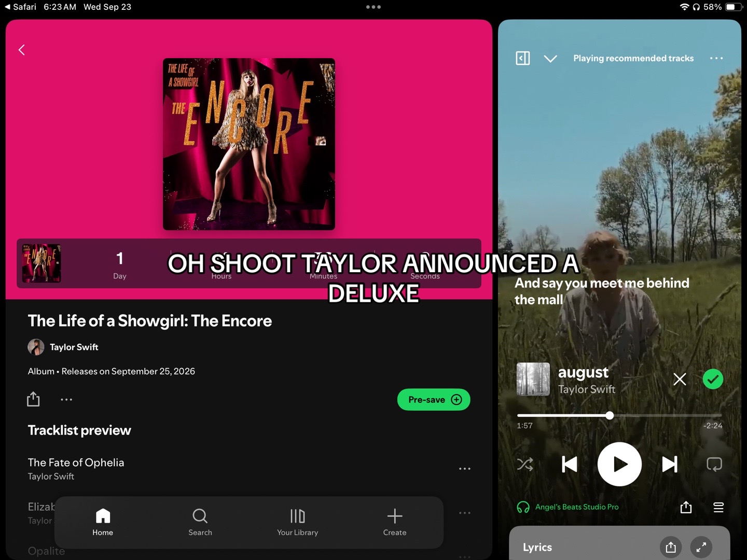The height and width of the screenshot is (560, 747).
Task: Pre-save The Encore album
Action: point(434,400)
